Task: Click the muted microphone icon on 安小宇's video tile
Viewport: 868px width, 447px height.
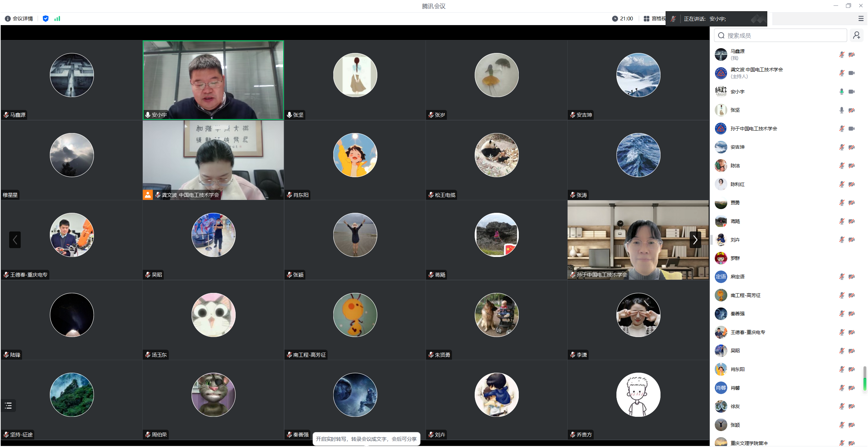Action: [x=147, y=115]
